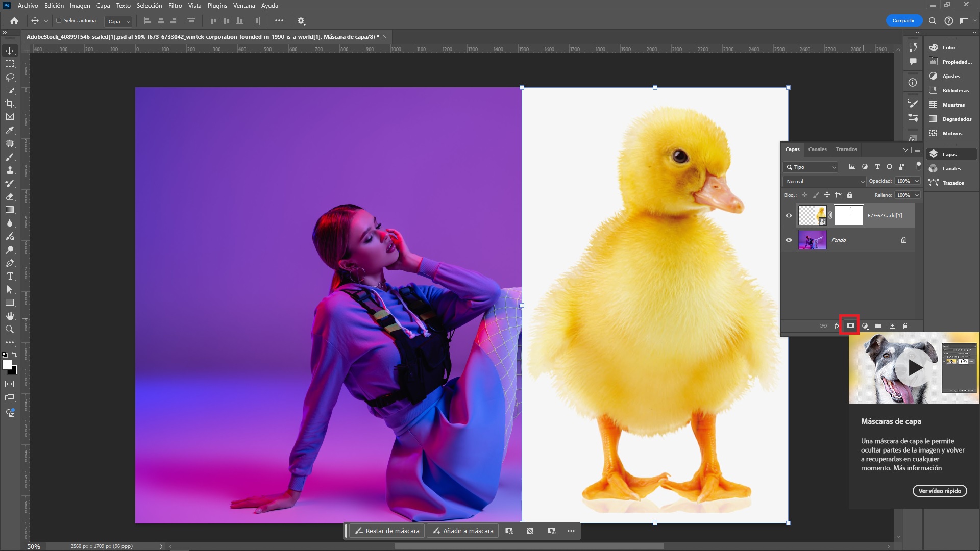This screenshot has width=980, height=551.
Task: Hide the Fondo layer eye
Action: [789, 240]
